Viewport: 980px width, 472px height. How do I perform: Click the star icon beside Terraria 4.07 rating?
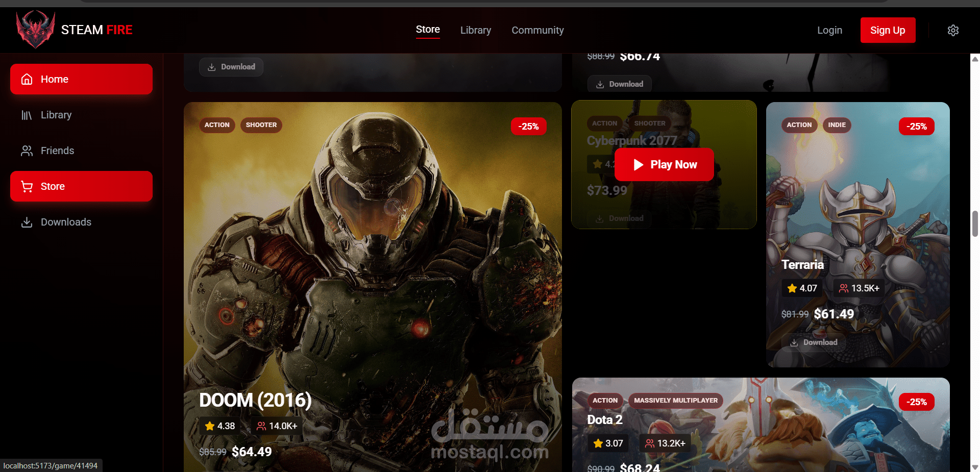[792, 288]
